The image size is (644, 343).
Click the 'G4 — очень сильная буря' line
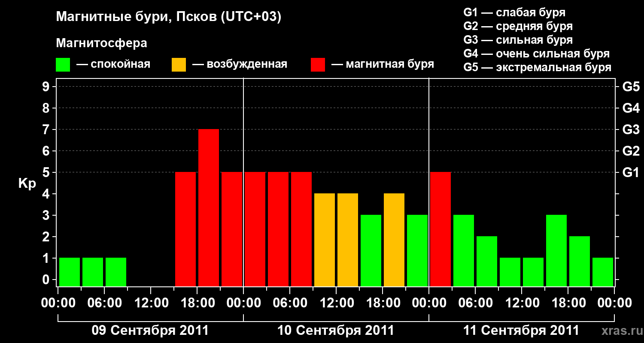537,54
